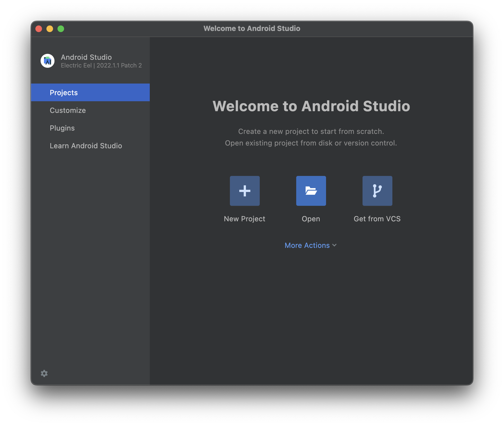
Task: Click the Get from VCS label
Action: (377, 219)
